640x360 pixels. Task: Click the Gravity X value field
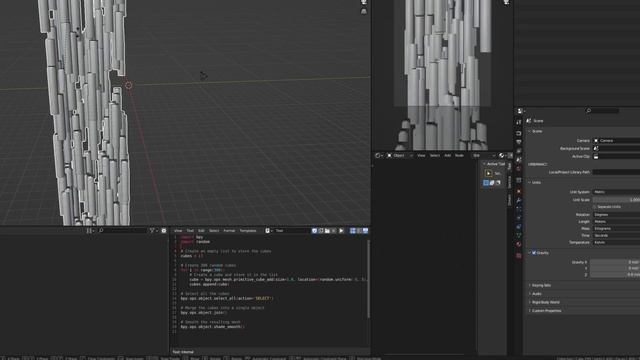click(615, 262)
